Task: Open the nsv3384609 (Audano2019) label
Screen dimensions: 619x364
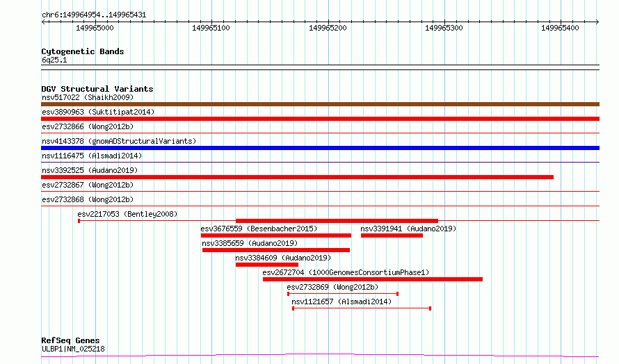Action: point(283,258)
